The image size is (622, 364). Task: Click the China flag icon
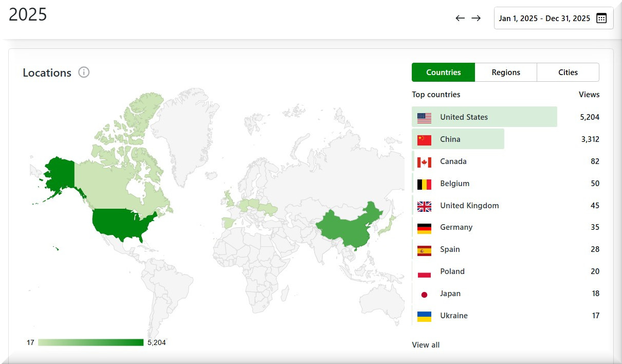click(424, 140)
